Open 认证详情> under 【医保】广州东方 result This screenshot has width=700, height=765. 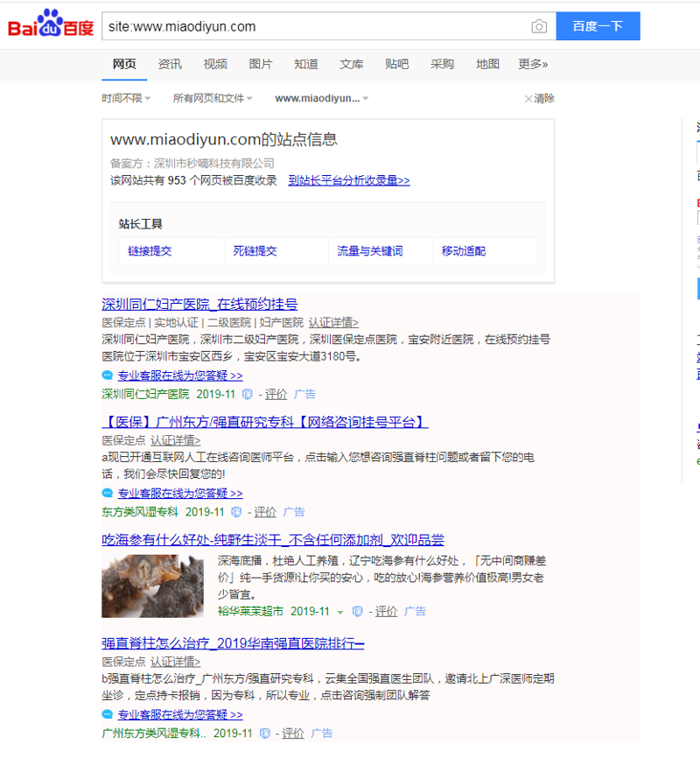[x=175, y=440]
